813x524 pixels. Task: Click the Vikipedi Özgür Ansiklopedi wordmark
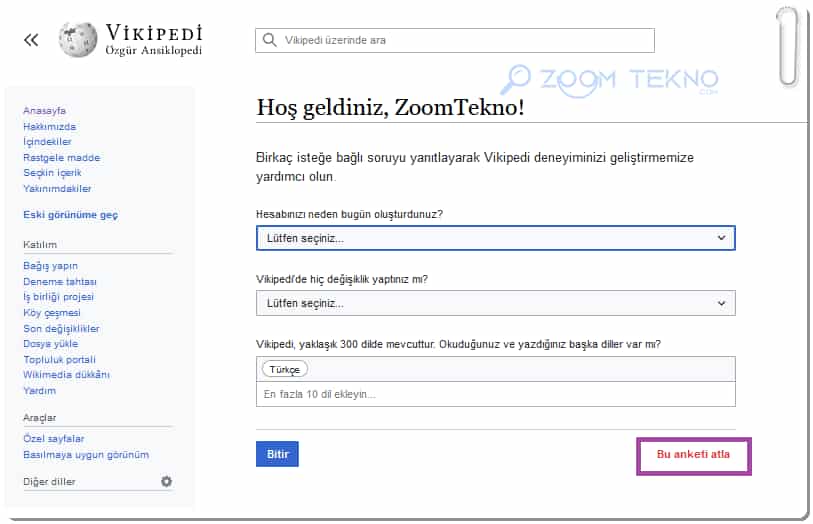[x=153, y=40]
